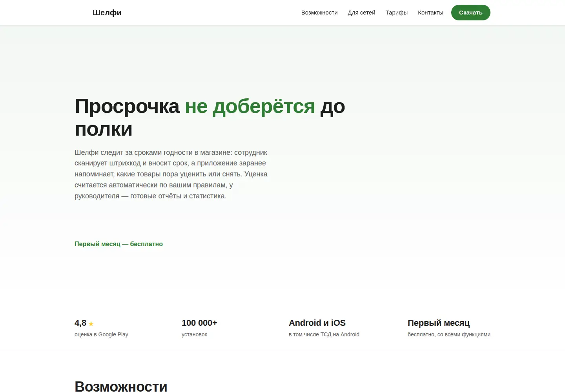Follow the green 'Первый месяц — бесплатно' link
The image size is (565, 392).
click(118, 244)
